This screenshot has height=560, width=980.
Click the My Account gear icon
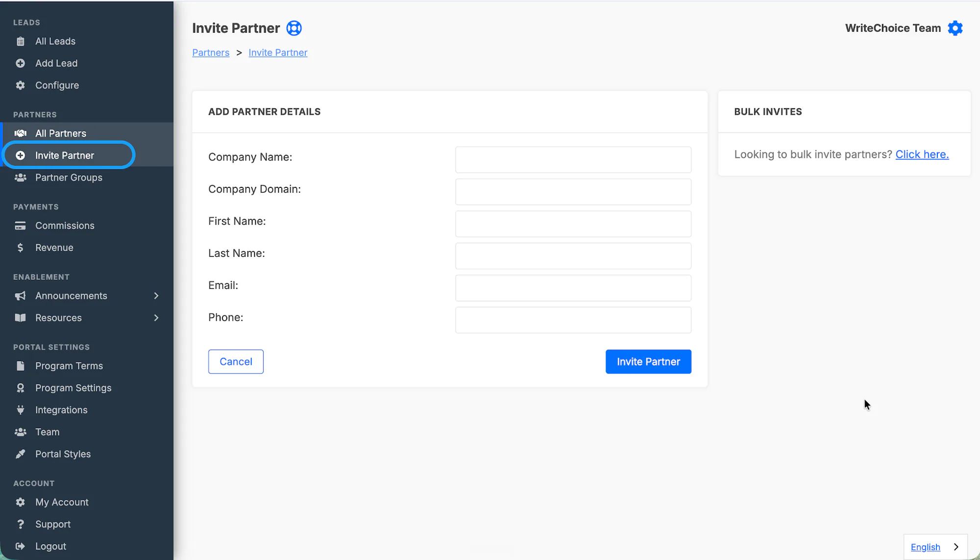tap(20, 502)
